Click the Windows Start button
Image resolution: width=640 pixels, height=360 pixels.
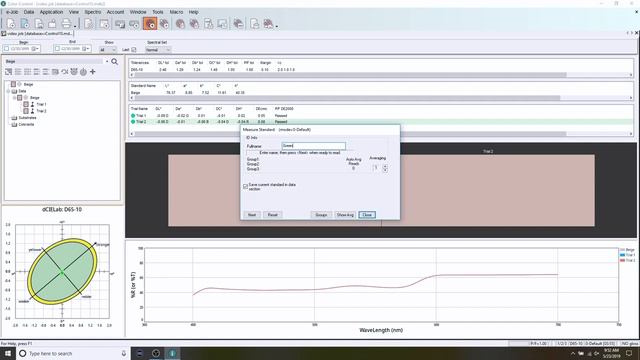[x=8, y=353]
